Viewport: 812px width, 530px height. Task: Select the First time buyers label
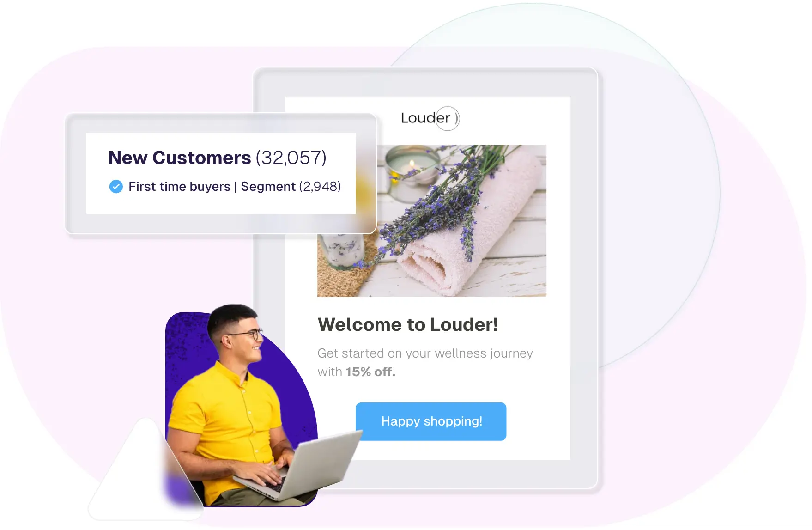tap(179, 187)
